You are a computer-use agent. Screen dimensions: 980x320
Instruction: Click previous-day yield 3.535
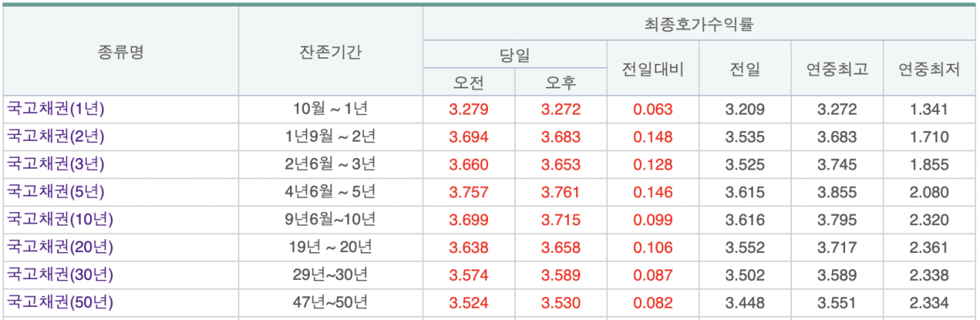pos(745,137)
